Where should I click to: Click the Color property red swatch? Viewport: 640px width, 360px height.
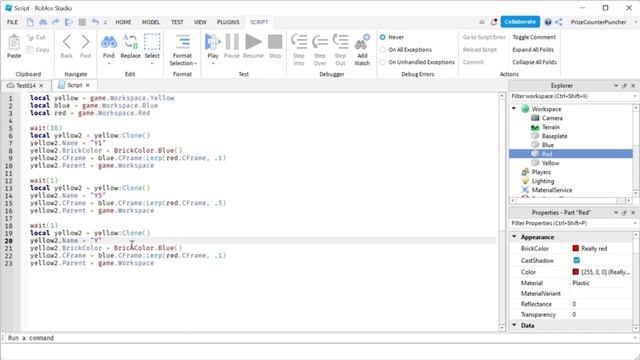pyautogui.click(x=576, y=271)
